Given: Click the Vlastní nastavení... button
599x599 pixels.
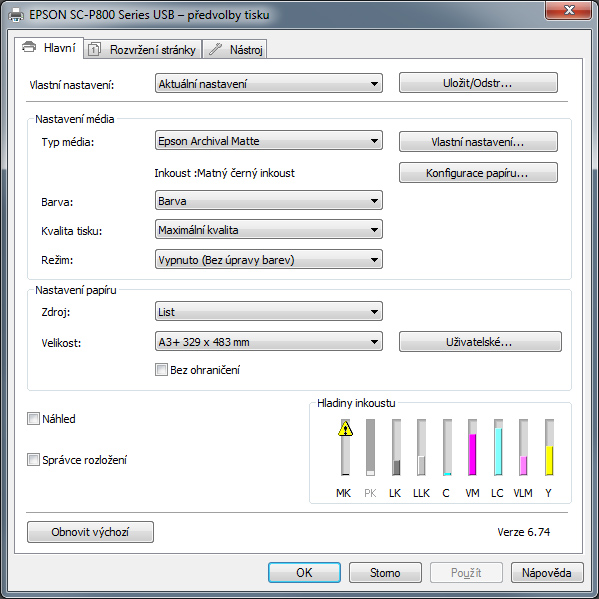Looking at the screenshot, I should (x=478, y=142).
